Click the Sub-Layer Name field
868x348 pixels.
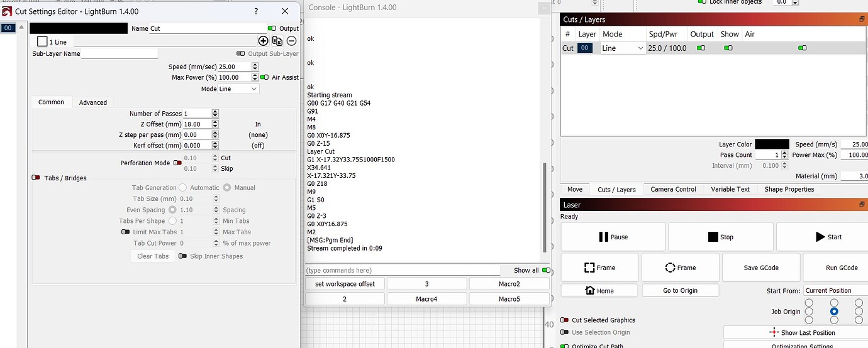[120, 54]
